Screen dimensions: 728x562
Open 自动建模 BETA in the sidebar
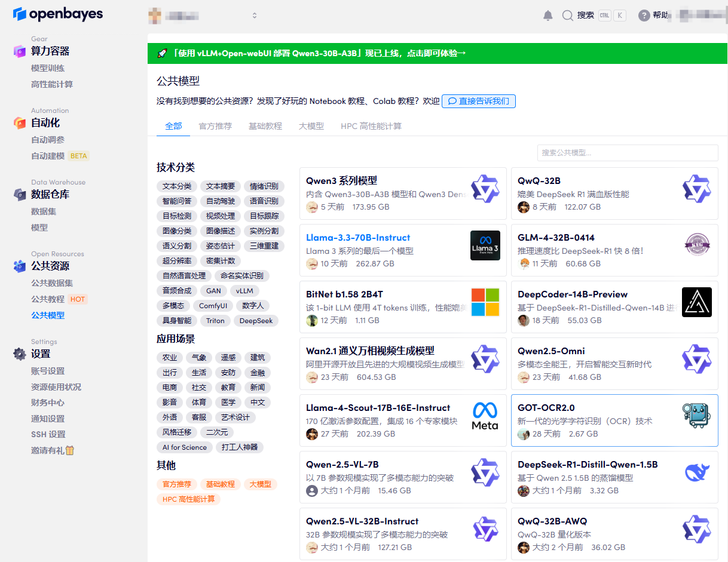60,156
